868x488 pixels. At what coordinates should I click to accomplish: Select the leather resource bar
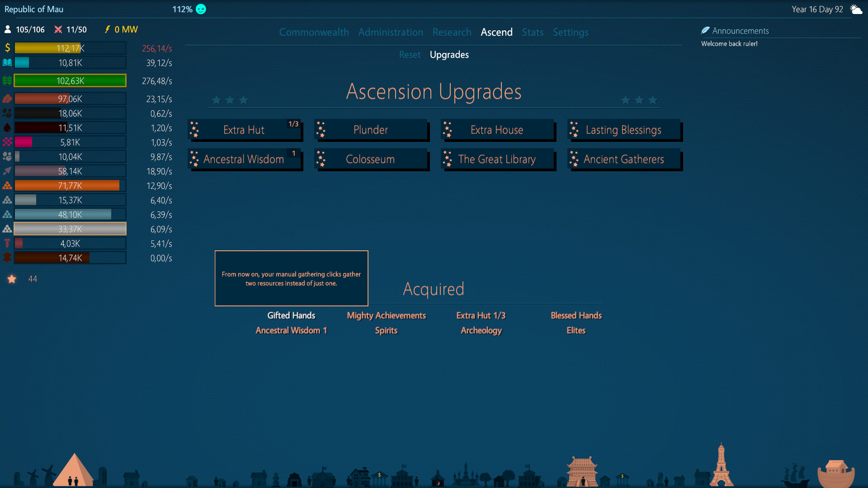[70, 258]
